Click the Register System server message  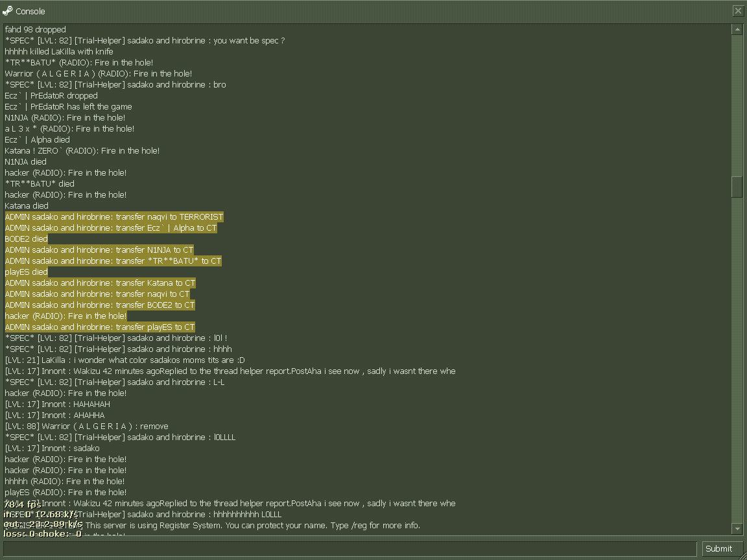pyautogui.click(x=253, y=525)
